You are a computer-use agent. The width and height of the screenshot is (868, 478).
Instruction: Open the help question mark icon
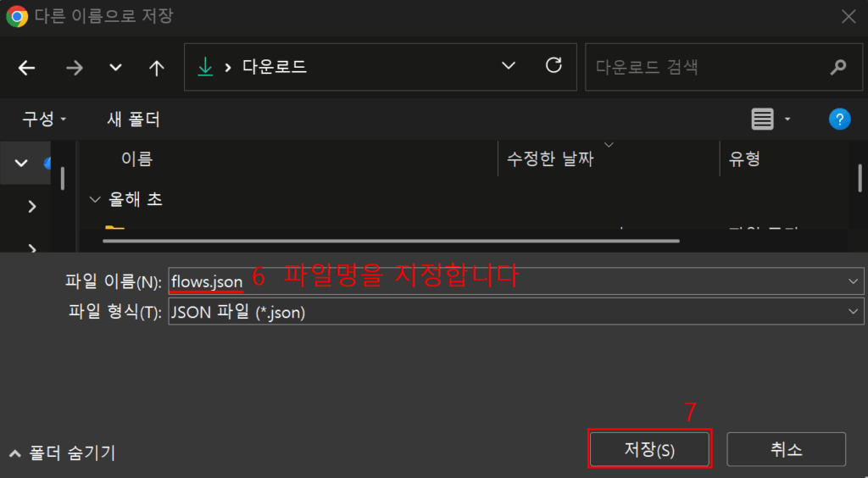click(839, 119)
